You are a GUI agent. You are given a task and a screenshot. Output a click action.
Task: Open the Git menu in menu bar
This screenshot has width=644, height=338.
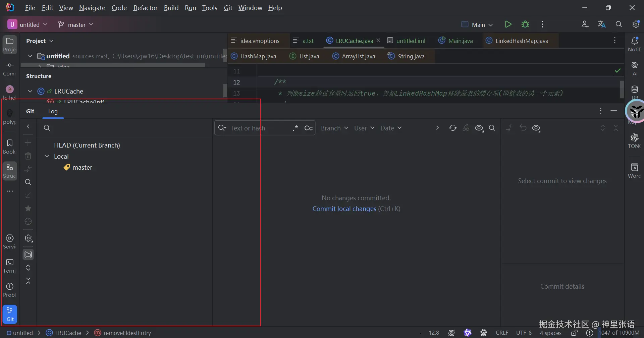[x=228, y=8]
